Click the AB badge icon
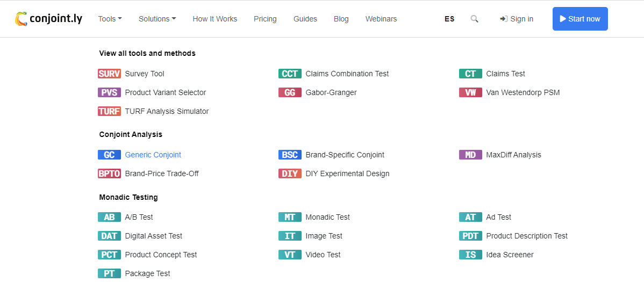644x282 pixels. tap(109, 217)
